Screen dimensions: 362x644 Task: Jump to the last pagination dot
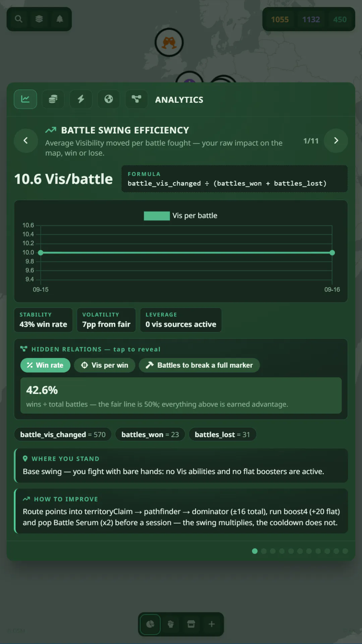345,551
